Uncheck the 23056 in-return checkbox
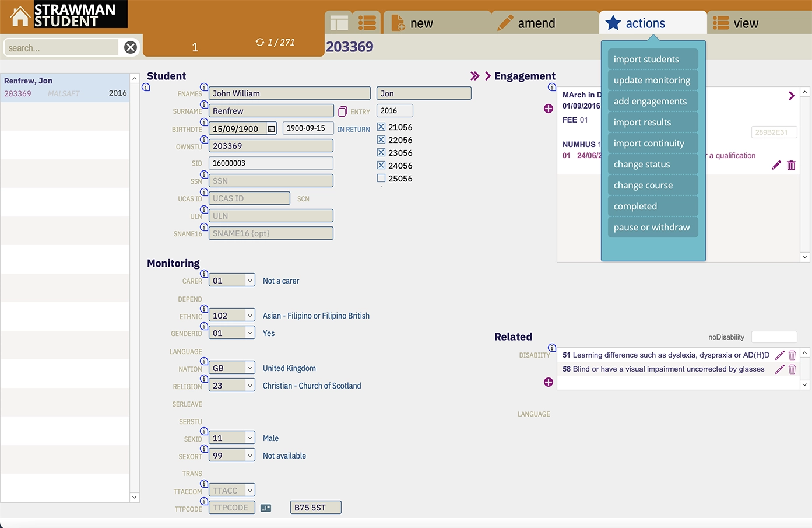This screenshot has height=528, width=812. pos(381,152)
